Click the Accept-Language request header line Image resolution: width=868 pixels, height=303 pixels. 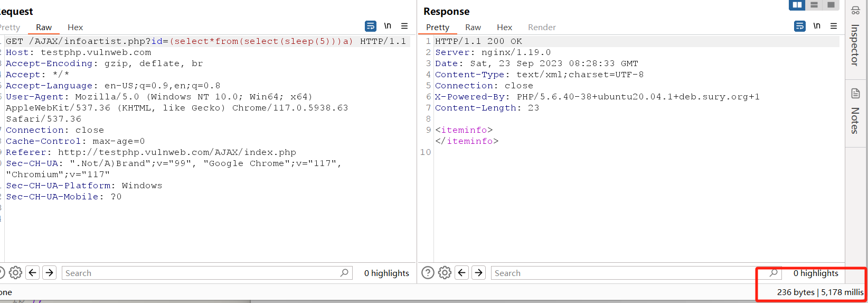(x=113, y=86)
